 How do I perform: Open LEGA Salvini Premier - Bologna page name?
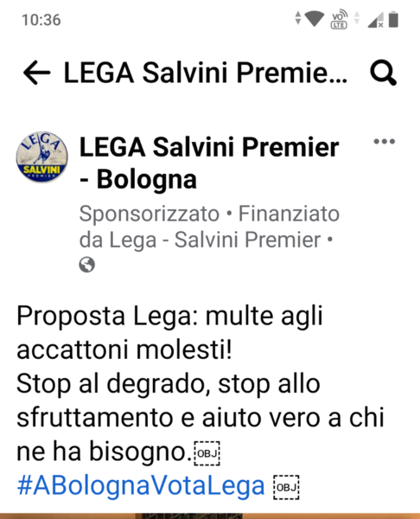tap(209, 163)
